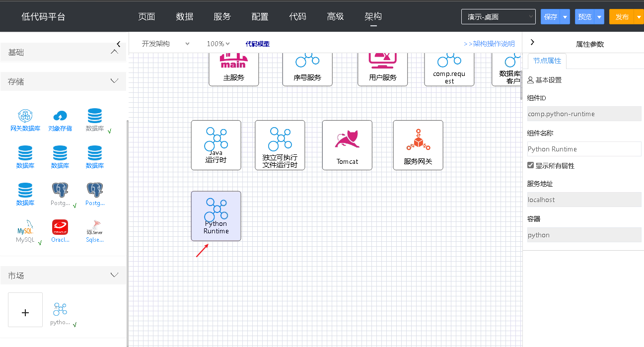Select the 数据库客户 node at canvas edge

point(506,69)
